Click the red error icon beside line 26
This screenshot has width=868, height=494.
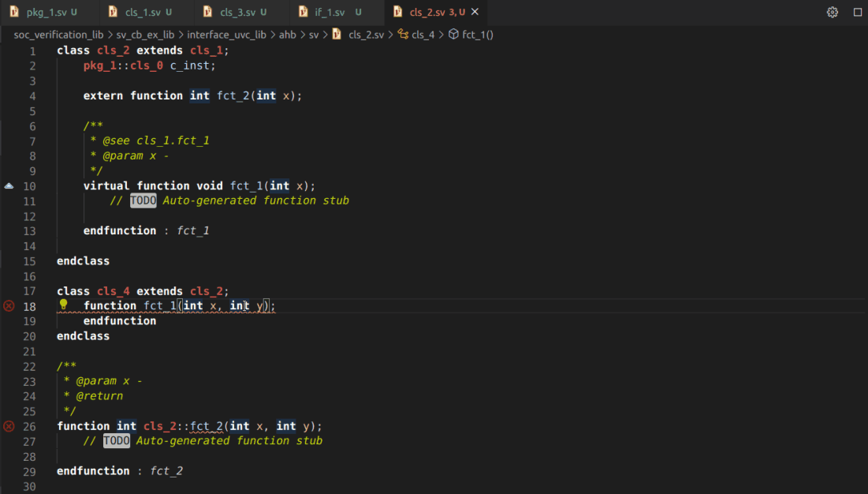point(8,426)
